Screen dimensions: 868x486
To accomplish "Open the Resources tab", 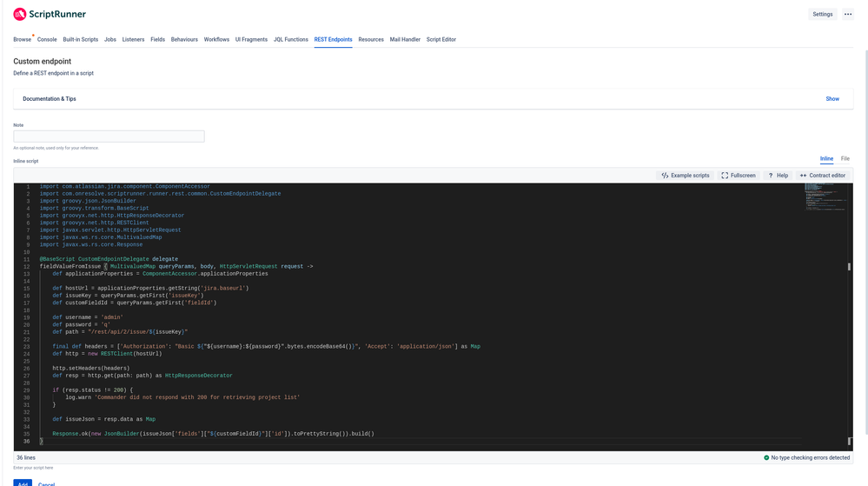I will [x=371, y=39].
